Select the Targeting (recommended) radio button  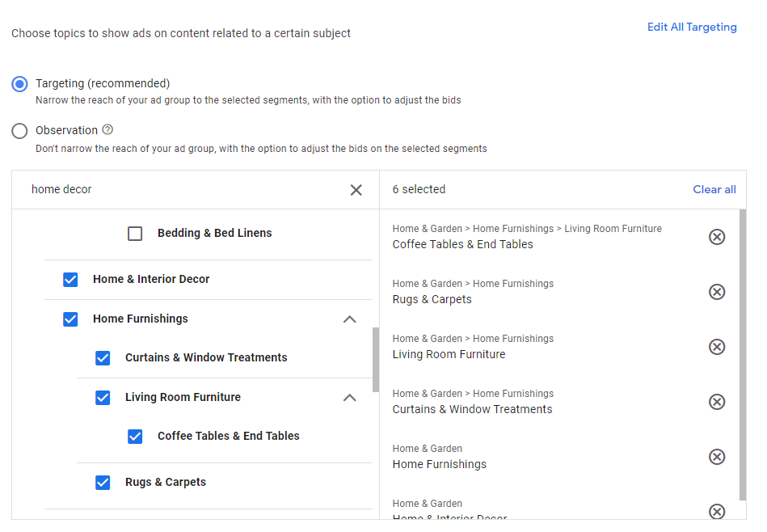coord(20,84)
